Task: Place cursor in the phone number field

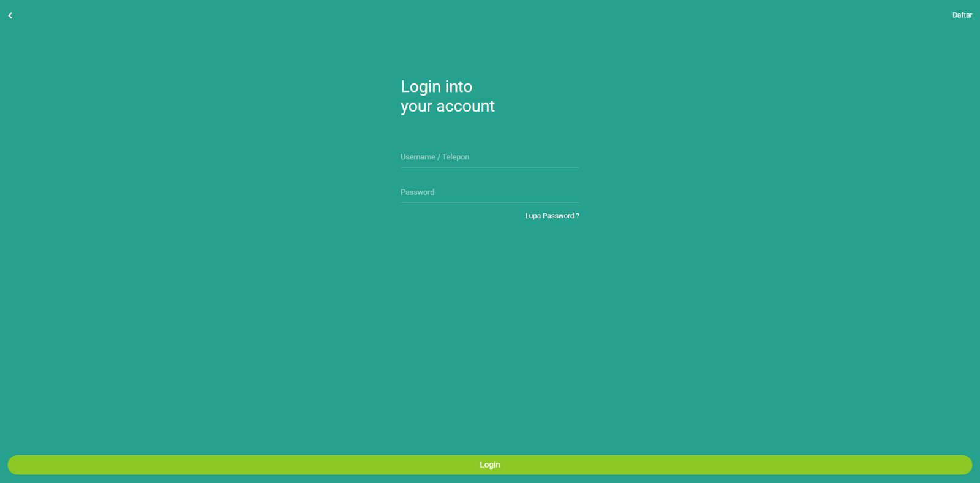Action: point(489,158)
